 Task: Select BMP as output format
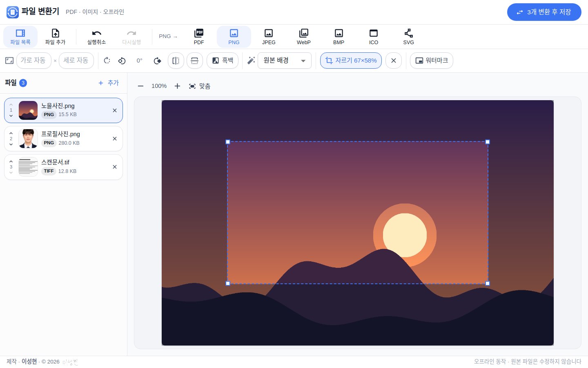coord(339,37)
